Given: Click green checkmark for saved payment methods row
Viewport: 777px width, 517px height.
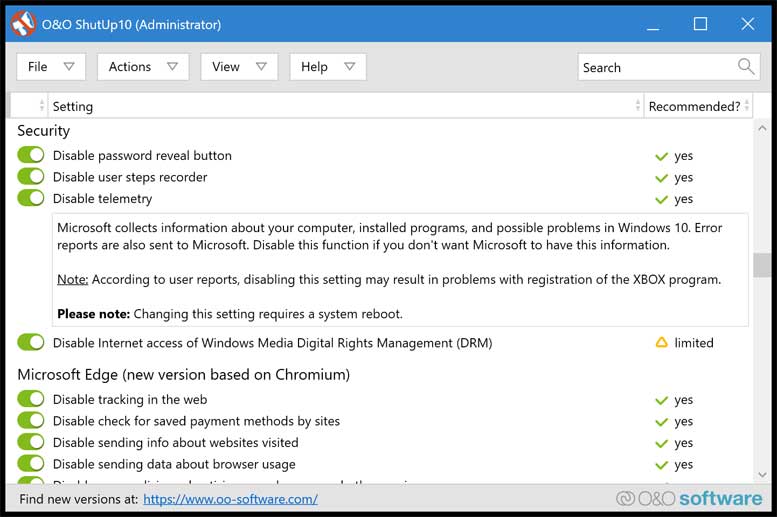Looking at the screenshot, I should tap(661, 422).
